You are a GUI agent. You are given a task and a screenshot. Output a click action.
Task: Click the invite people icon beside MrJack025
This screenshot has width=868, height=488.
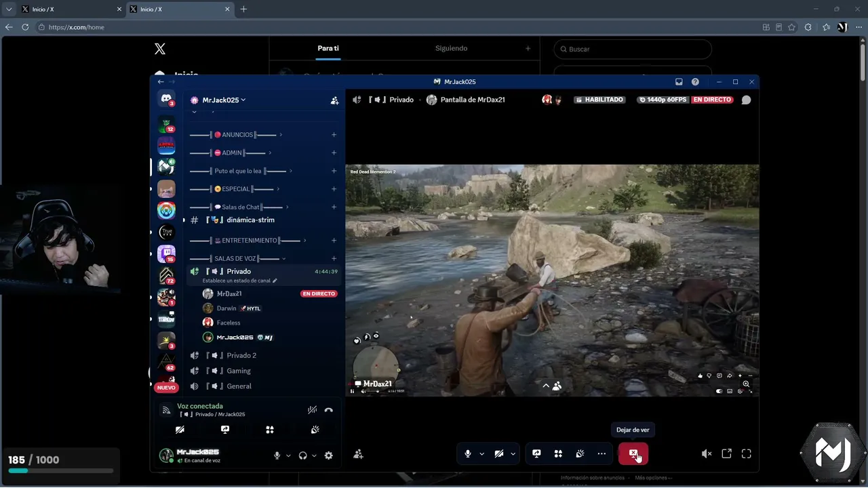pyautogui.click(x=334, y=100)
